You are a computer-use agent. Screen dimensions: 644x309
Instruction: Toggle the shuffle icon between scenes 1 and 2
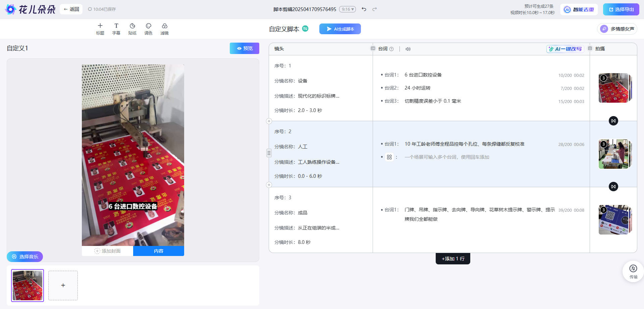click(x=613, y=121)
